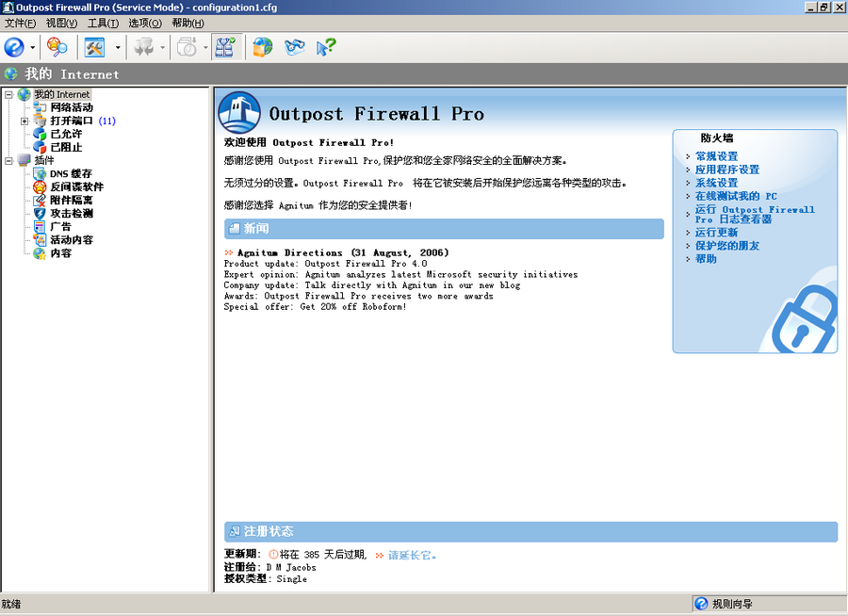Click the 新闻 section header
This screenshot has height=616, width=848.
click(x=444, y=229)
